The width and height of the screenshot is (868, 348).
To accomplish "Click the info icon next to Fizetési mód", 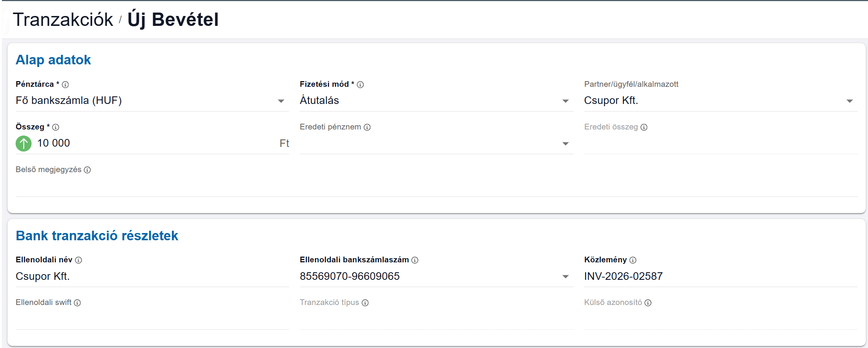I will [360, 85].
